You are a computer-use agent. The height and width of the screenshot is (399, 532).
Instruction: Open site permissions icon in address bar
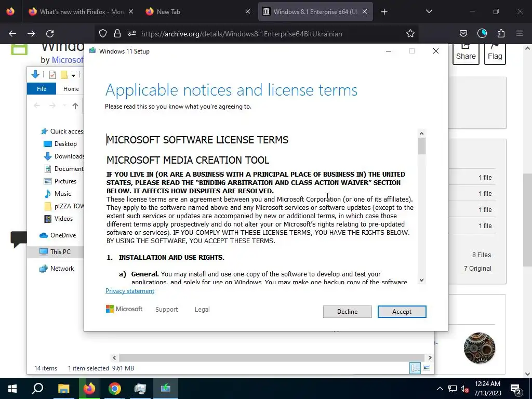[x=132, y=34]
